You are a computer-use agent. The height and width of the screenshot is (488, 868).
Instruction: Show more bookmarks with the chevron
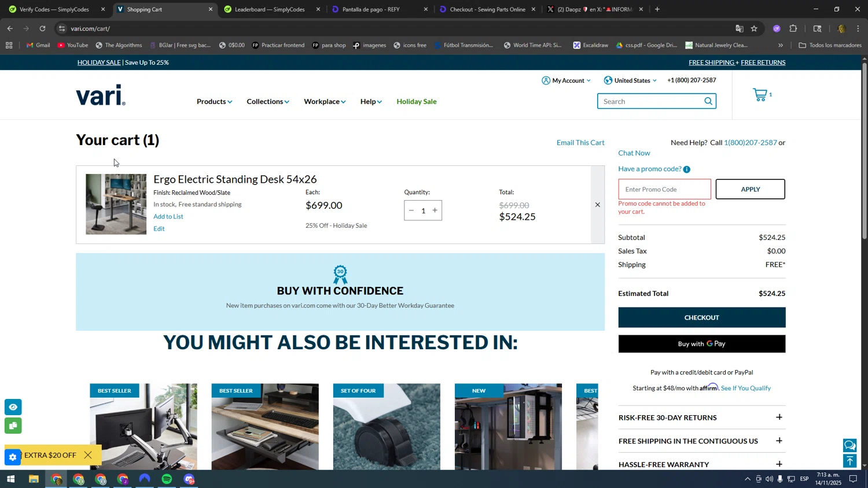pos(781,45)
